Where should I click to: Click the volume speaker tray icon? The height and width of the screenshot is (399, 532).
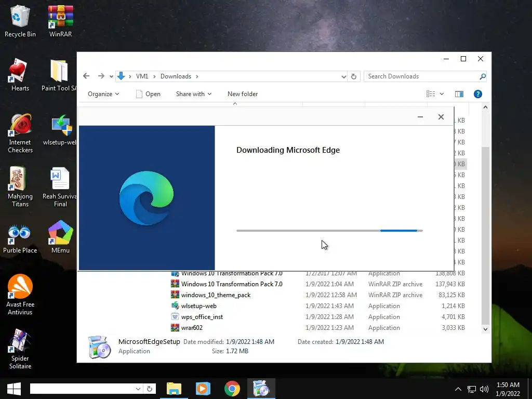[x=484, y=389]
